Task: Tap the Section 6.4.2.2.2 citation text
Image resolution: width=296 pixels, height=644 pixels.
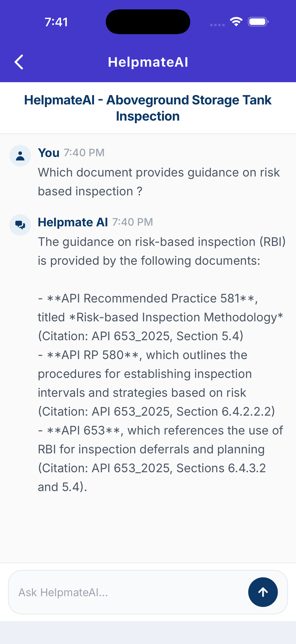Action: [226, 412]
